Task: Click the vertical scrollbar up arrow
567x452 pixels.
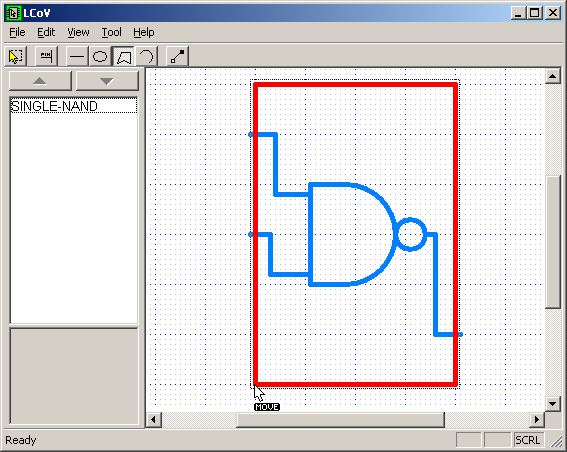Action: click(x=553, y=76)
